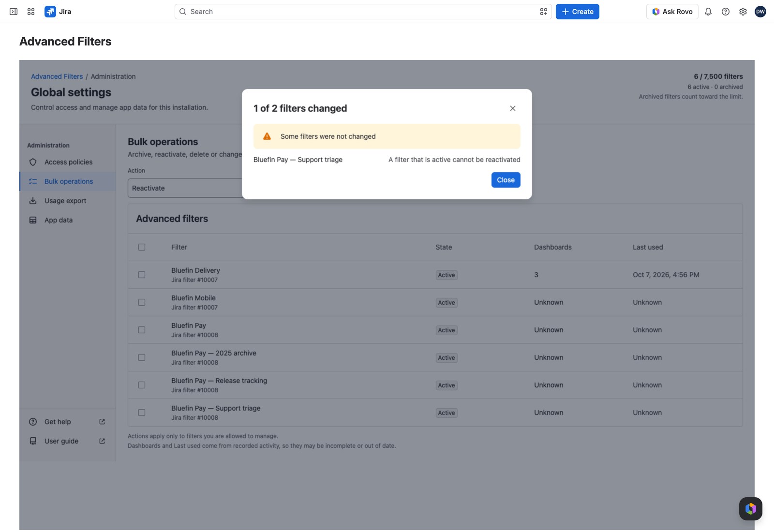Open the User guide link
774x532 pixels.
tap(68, 441)
